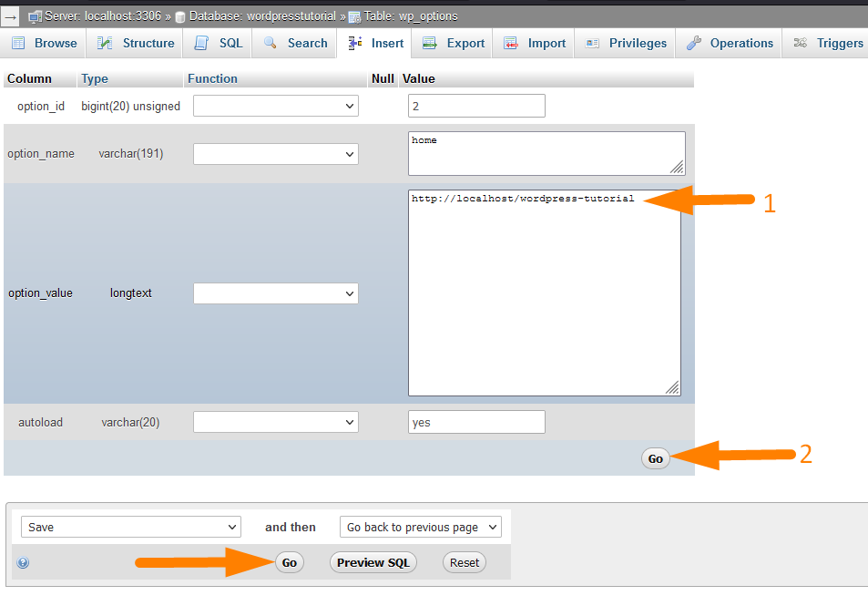Open the Database: wordpresstutorial breadcrumb link
This screenshot has width=868, height=606.
[262, 16]
